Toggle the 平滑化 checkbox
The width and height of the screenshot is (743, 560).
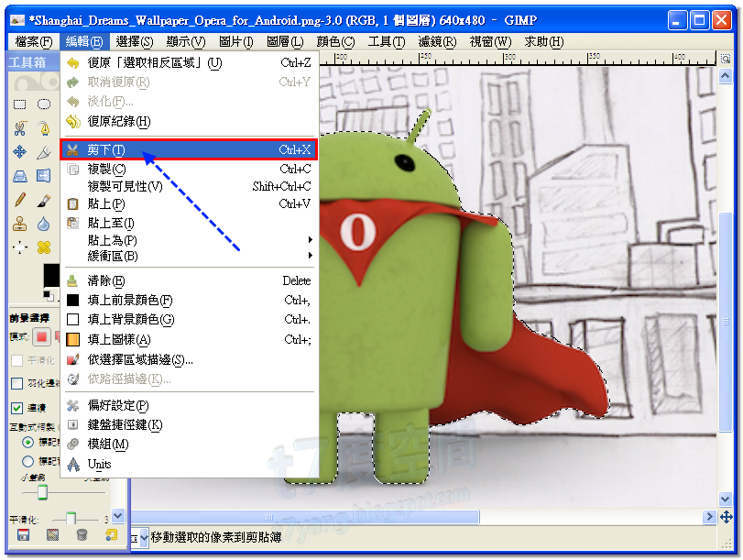[x=16, y=360]
